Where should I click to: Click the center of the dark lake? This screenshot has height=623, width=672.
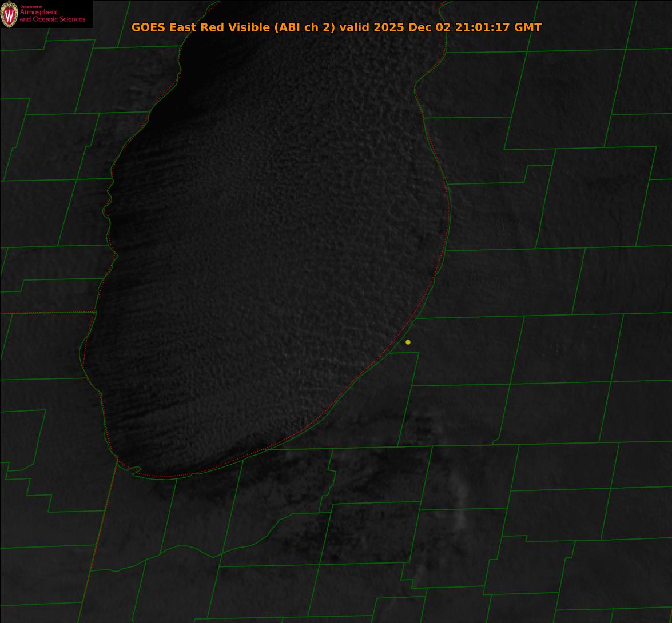point(269,257)
